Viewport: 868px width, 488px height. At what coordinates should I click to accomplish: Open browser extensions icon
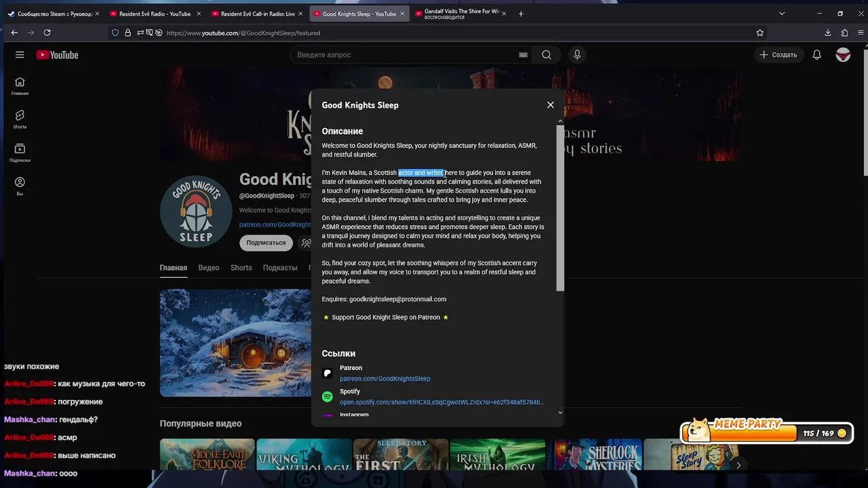pos(844,33)
